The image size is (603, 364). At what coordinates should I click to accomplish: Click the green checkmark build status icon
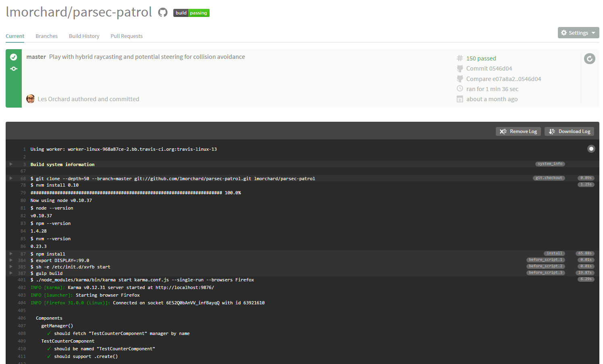pyautogui.click(x=14, y=57)
